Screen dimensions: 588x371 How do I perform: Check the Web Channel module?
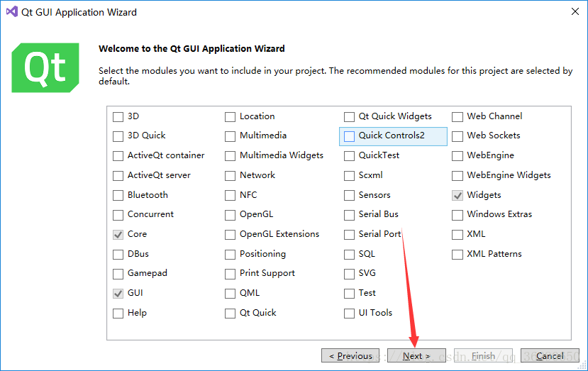pos(457,117)
